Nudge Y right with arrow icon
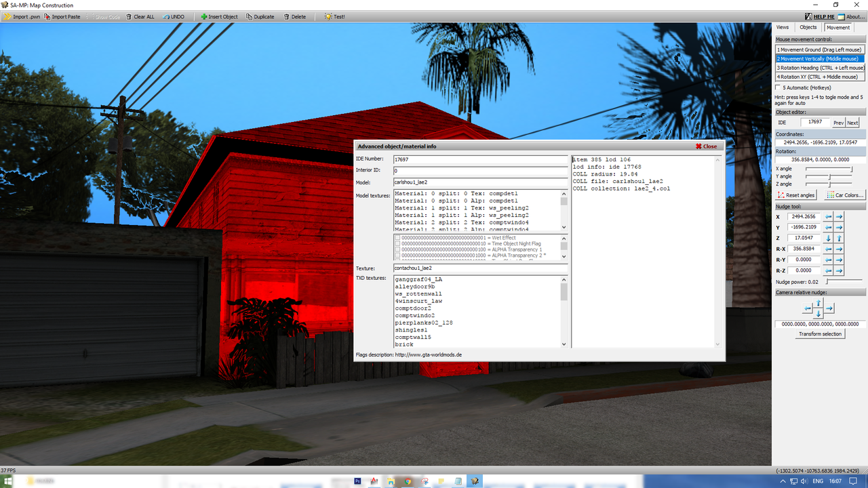 (840, 227)
